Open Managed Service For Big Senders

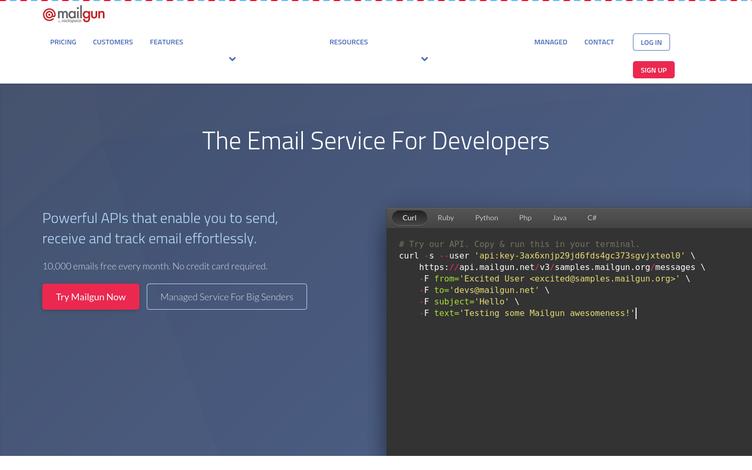tap(227, 297)
